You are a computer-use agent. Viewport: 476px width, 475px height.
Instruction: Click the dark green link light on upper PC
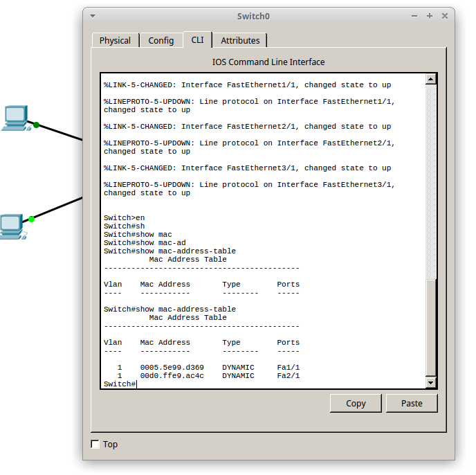pos(36,125)
